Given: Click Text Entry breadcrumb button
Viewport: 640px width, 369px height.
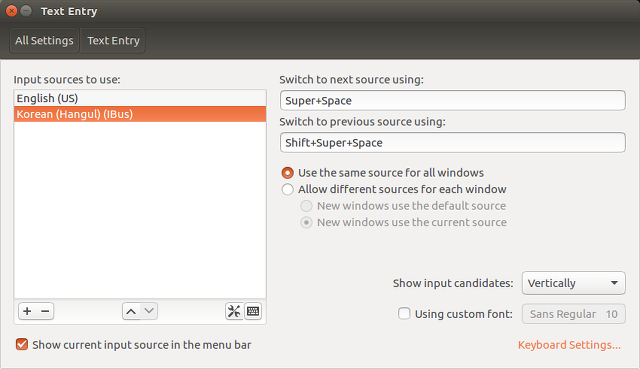Looking at the screenshot, I should tap(113, 40).
